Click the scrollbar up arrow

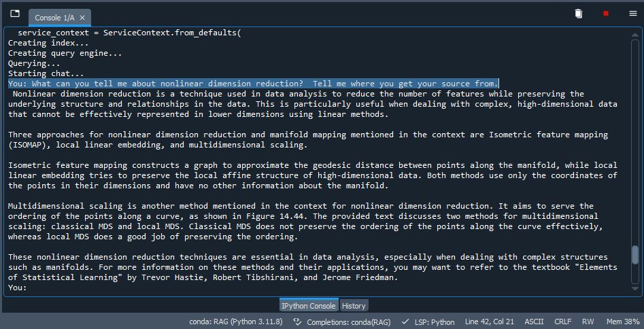(x=635, y=32)
